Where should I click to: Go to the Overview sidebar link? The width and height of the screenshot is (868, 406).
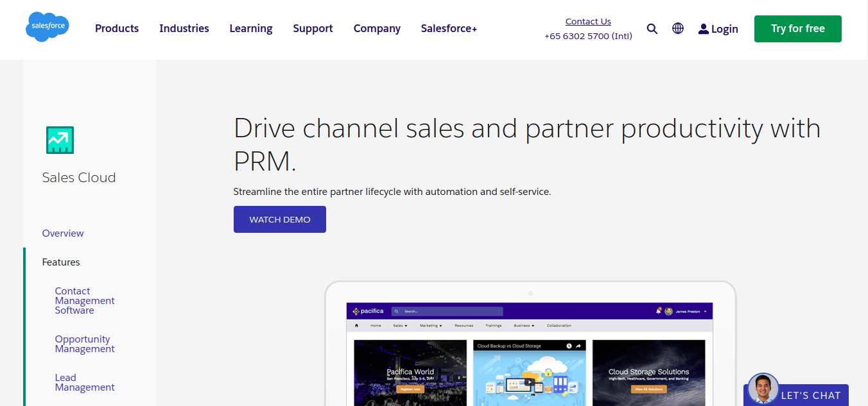[x=63, y=233]
